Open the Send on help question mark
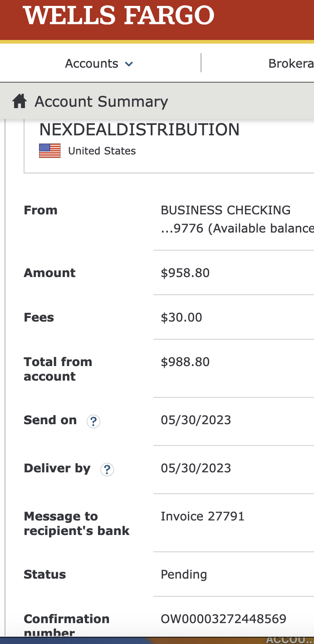Screen dimensions: 314x644 tap(93, 421)
